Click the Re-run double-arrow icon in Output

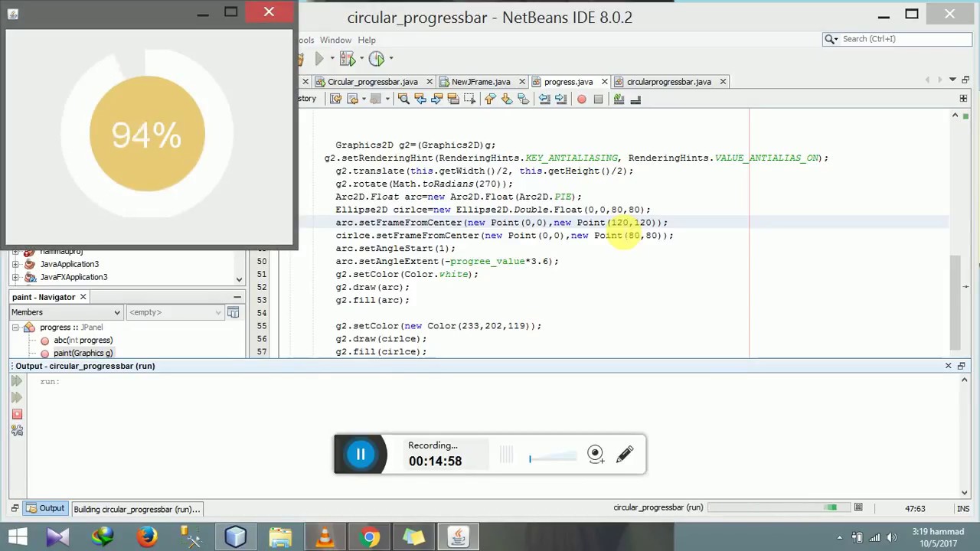tap(17, 381)
